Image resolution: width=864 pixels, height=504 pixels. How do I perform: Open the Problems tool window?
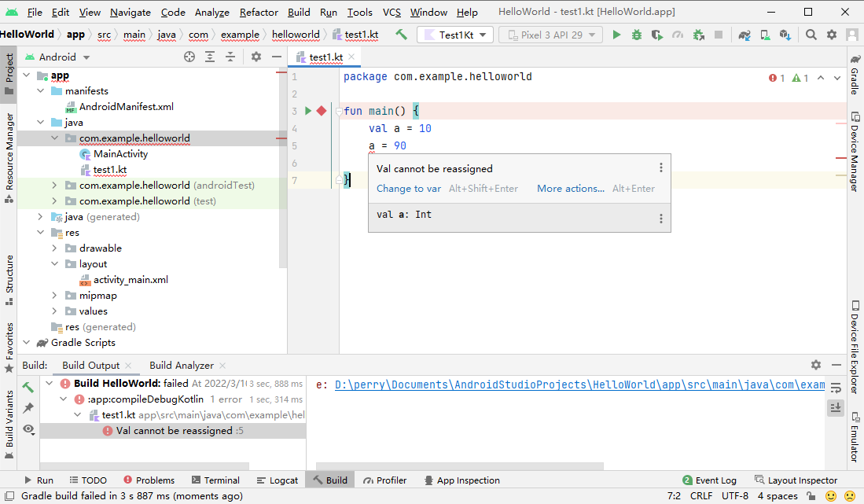149,480
